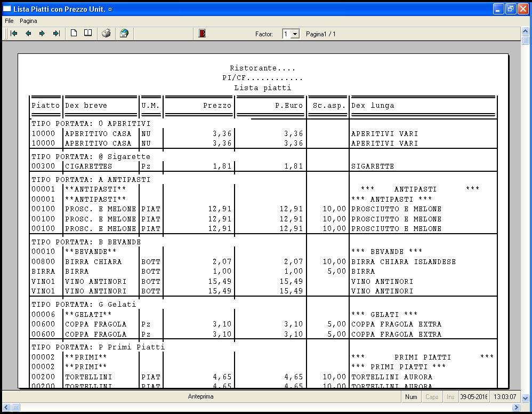This screenshot has height=414, width=532.
Task: Click the 'Caps' status bar indicator
Action: (432, 397)
